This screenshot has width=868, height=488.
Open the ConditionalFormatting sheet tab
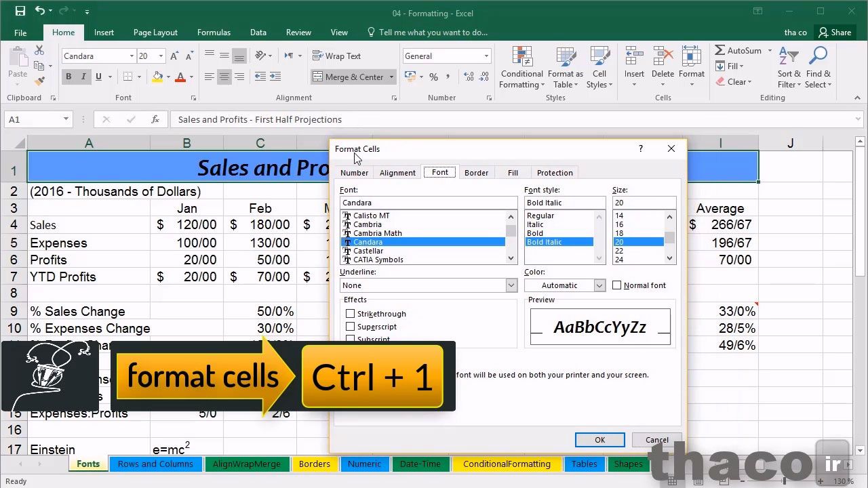(507, 464)
